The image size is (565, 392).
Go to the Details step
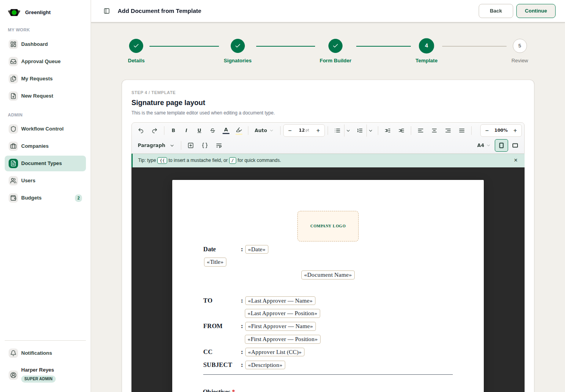point(136,51)
